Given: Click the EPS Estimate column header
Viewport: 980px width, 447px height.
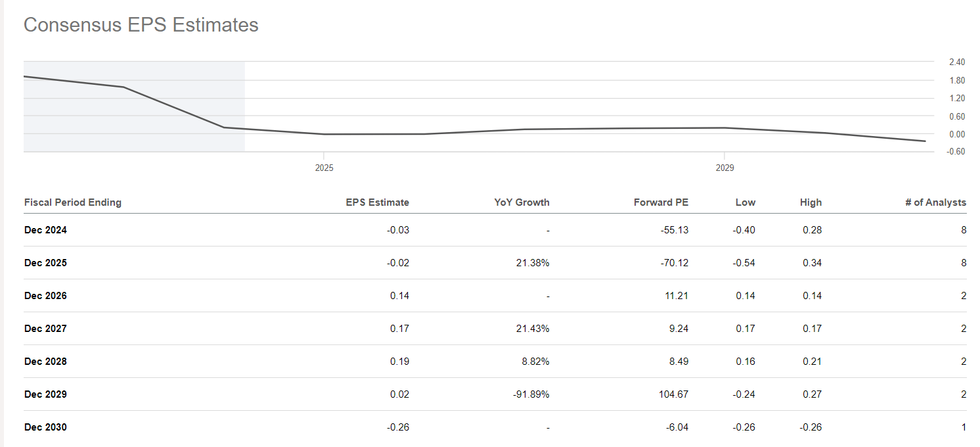Looking at the screenshot, I should pyautogui.click(x=377, y=202).
